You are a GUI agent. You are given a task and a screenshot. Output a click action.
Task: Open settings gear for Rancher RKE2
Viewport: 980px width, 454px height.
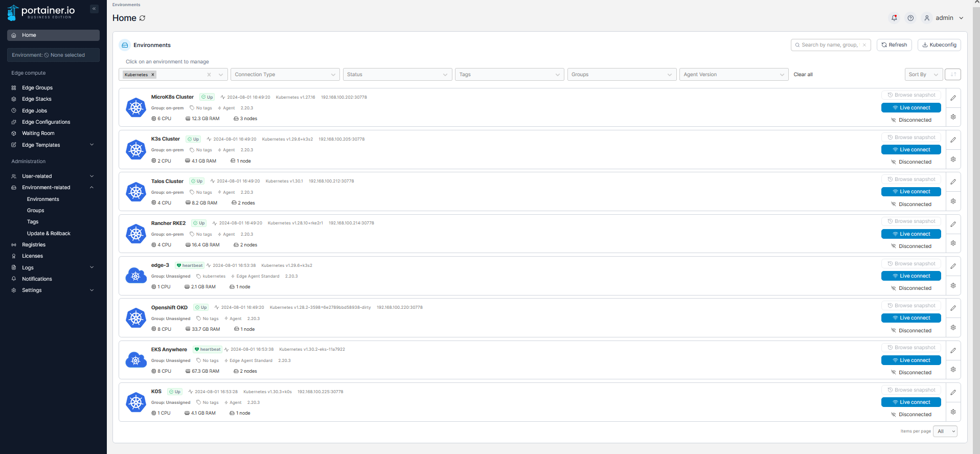coord(953,243)
